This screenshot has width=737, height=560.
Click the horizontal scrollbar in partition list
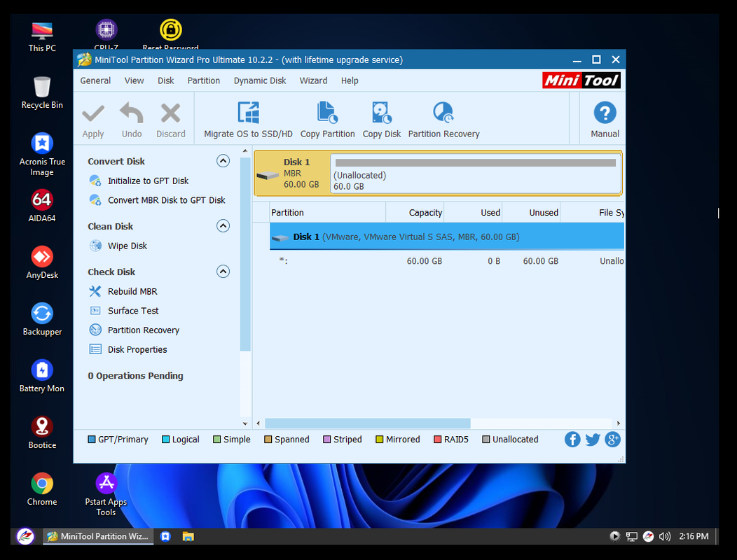[368, 423]
